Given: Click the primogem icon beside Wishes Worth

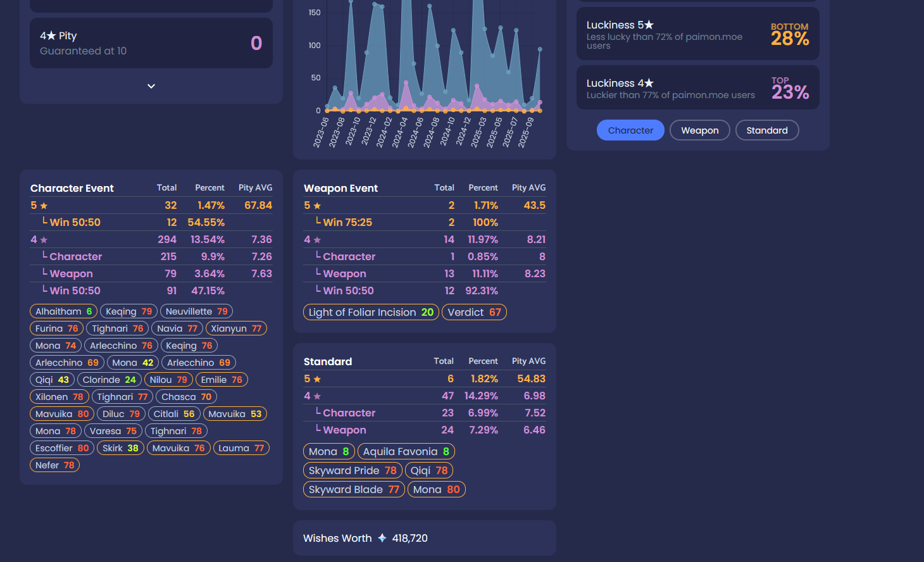Looking at the screenshot, I should pyautogui.click(x=382, y=538).
